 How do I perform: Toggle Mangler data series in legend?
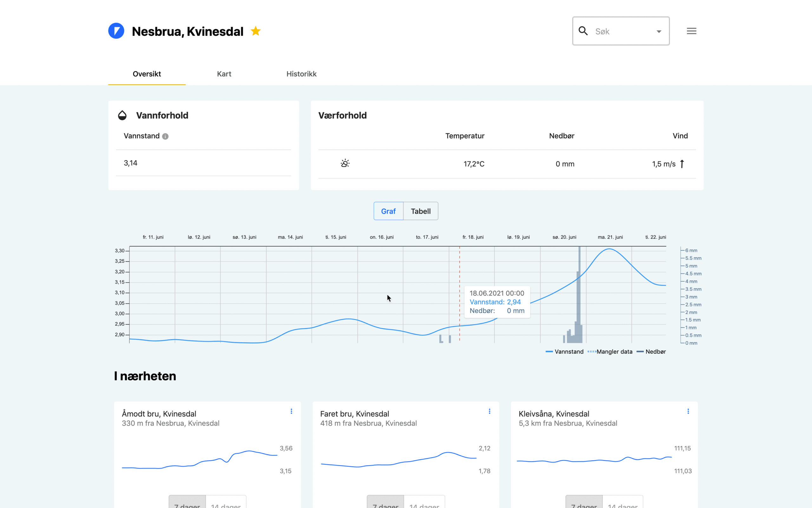coord(610,351)
